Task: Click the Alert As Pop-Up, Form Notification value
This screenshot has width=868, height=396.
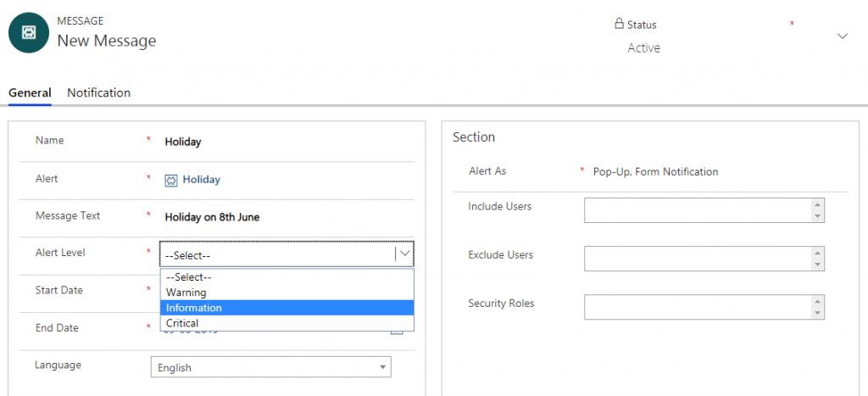Action: [655, 171]
